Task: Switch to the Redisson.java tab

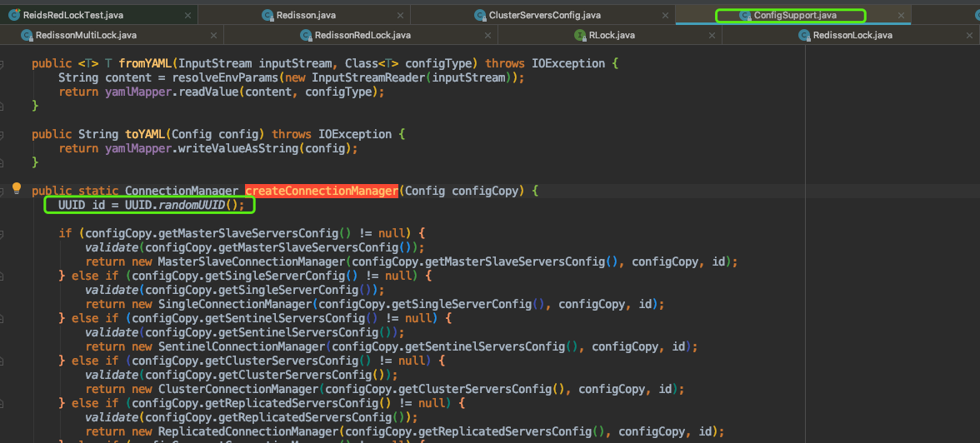Action: 307,15
